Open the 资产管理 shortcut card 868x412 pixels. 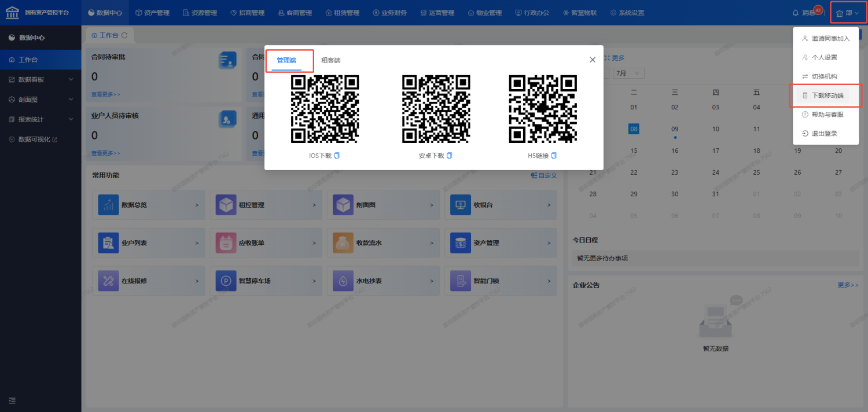(x=501, y=243)
